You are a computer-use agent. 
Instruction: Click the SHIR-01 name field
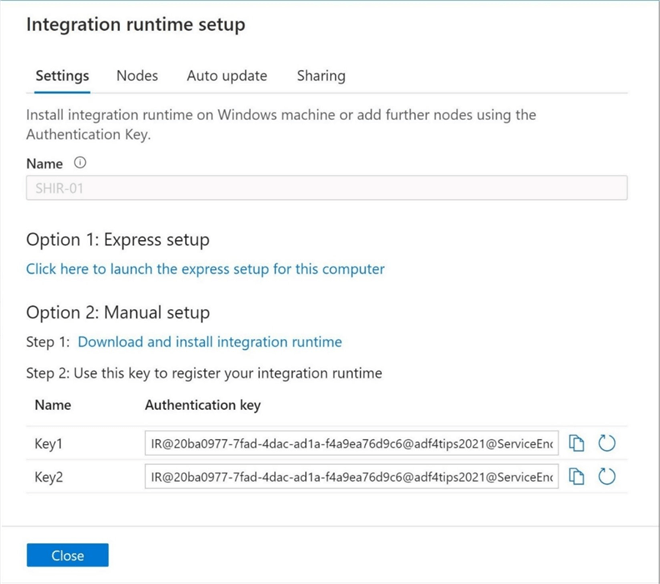(x=326, y=188)
